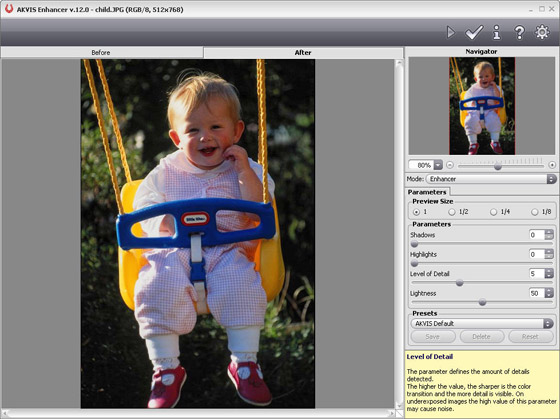Click the horizontal scrollbar below the image

coord(199,413)
